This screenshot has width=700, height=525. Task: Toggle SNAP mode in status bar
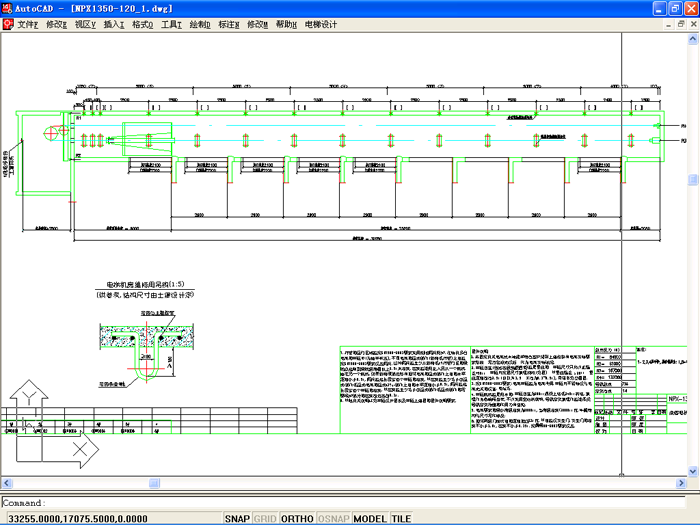237,519
